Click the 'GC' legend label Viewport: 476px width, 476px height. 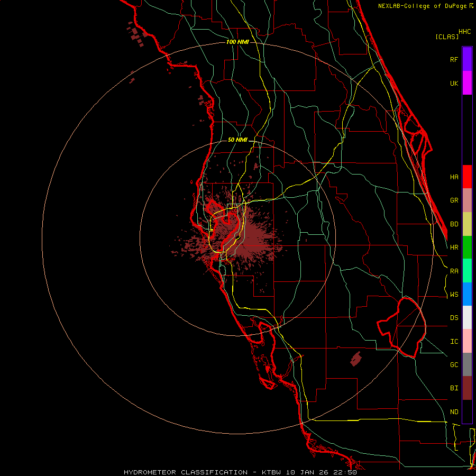(454, 365)
